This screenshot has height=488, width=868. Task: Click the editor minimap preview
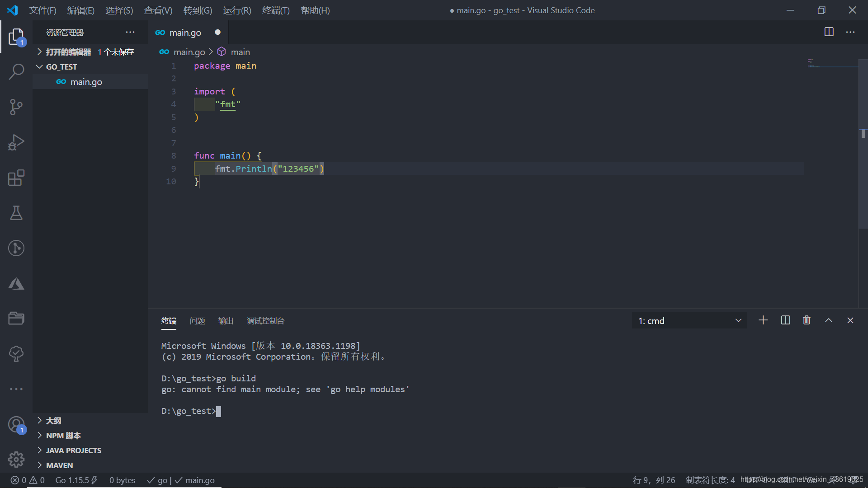[x=832, y=63]
